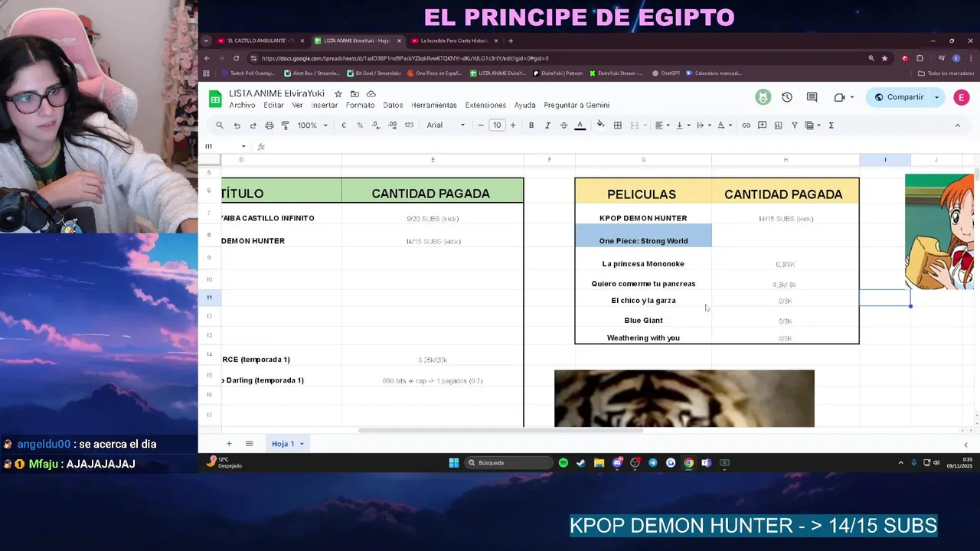Apply percent format to cell
The height and width of the screenshot is (551, 980).
tap(360, 126)
